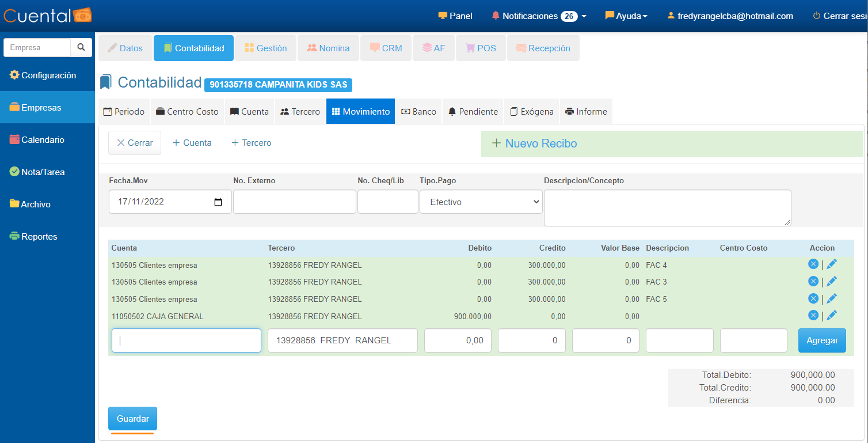This screenshot has height=443, width=868.
Task: Switch to the Contabilidad module tab
Action: 193,48
